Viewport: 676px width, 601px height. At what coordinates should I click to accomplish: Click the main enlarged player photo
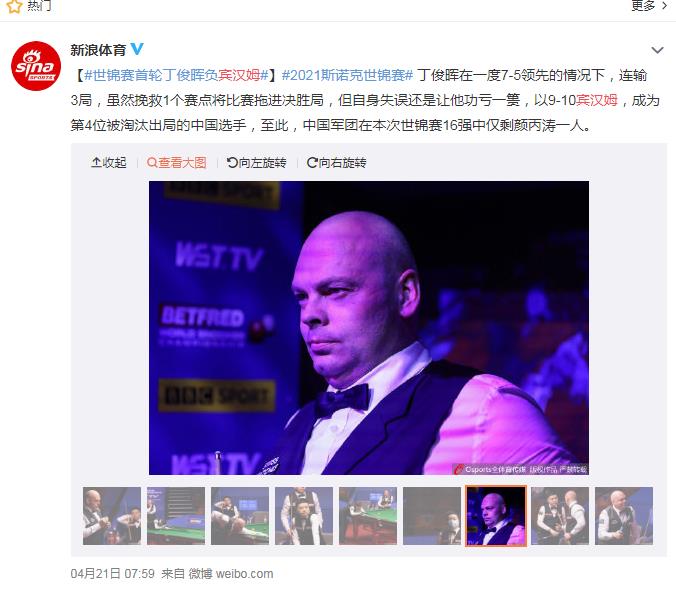369,328
